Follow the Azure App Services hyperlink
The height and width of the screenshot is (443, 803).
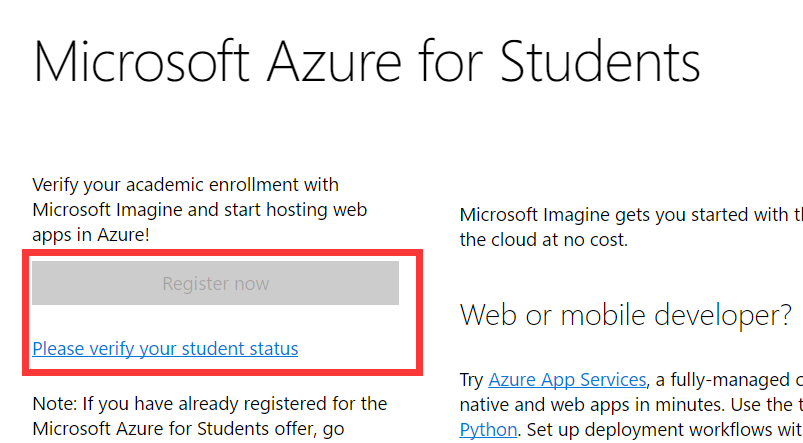pyautogui.click(x=567, y=380)
